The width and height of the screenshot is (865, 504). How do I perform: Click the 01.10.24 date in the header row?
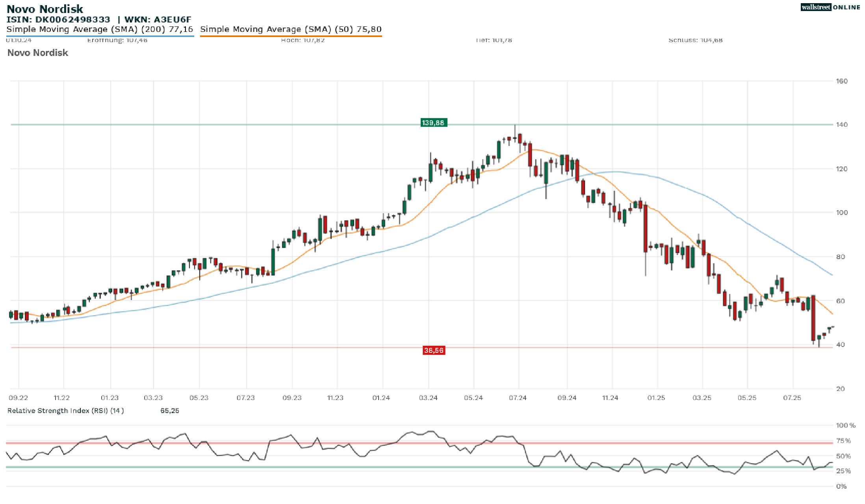[x=19, y=40]
